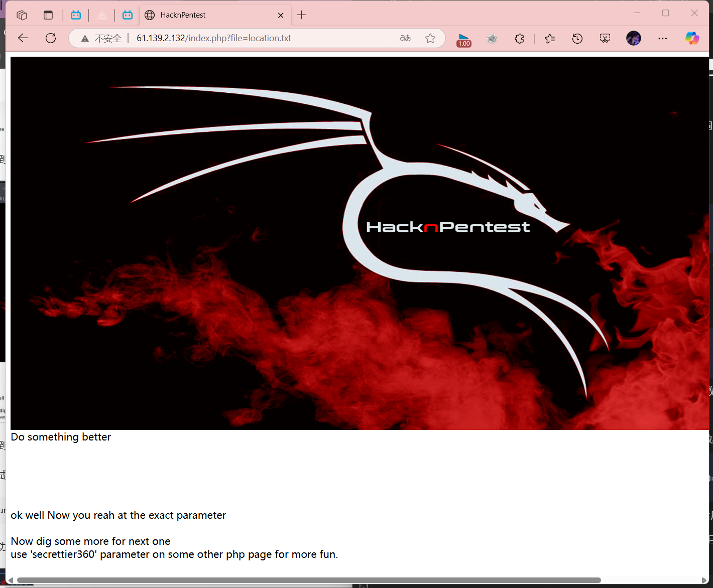
Task: Click the scroll right arrow
Action: tap(704, 580)
